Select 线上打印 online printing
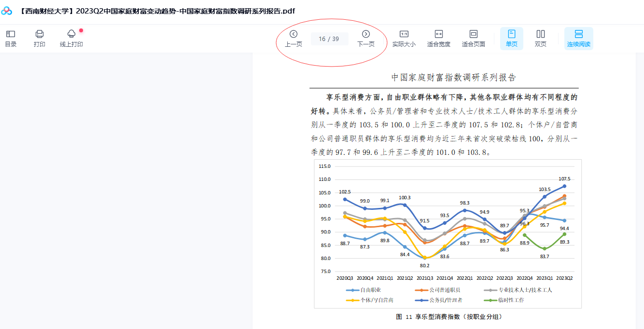This screenshot has width=644, height=329. [x=70, y=38]
